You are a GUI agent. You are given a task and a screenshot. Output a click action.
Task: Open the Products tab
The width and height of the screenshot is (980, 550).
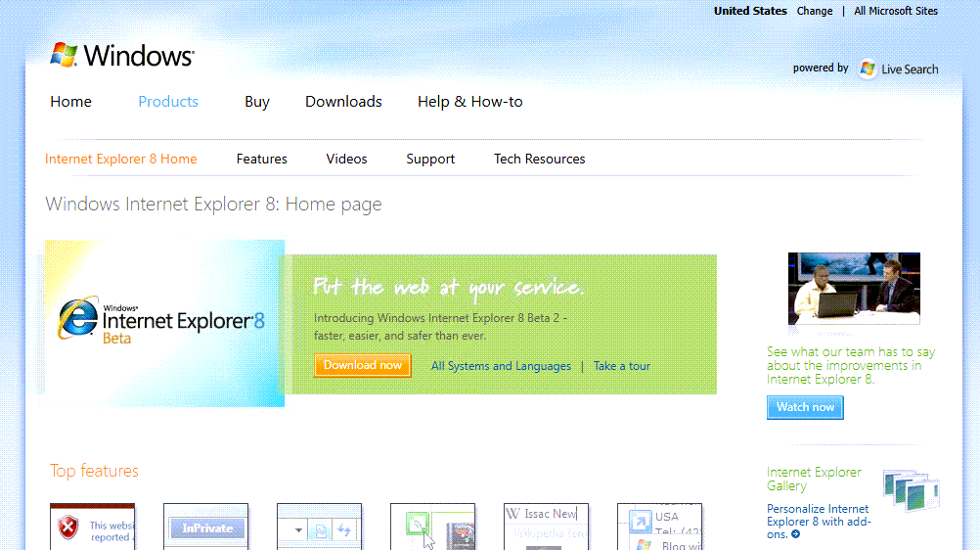168,102
